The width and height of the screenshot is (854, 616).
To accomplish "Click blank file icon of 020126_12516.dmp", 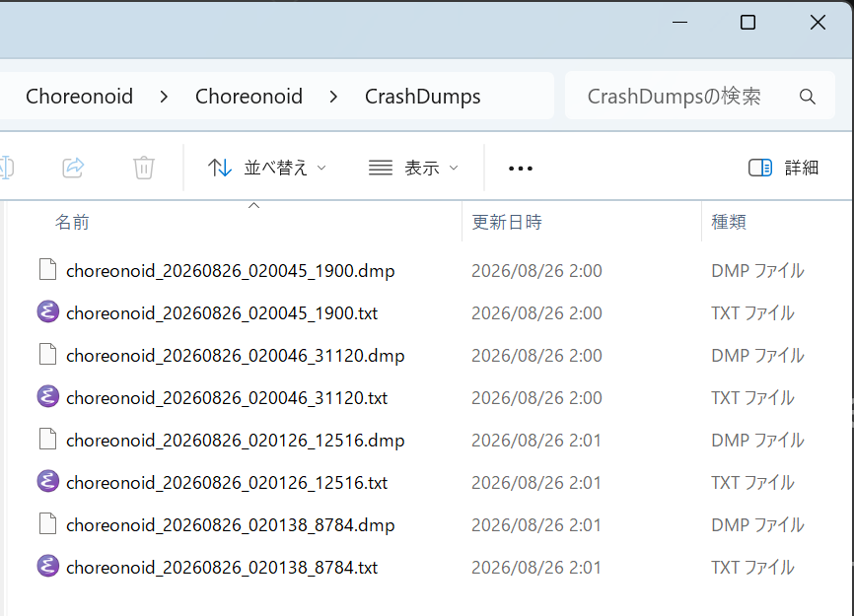I will 48,440.
